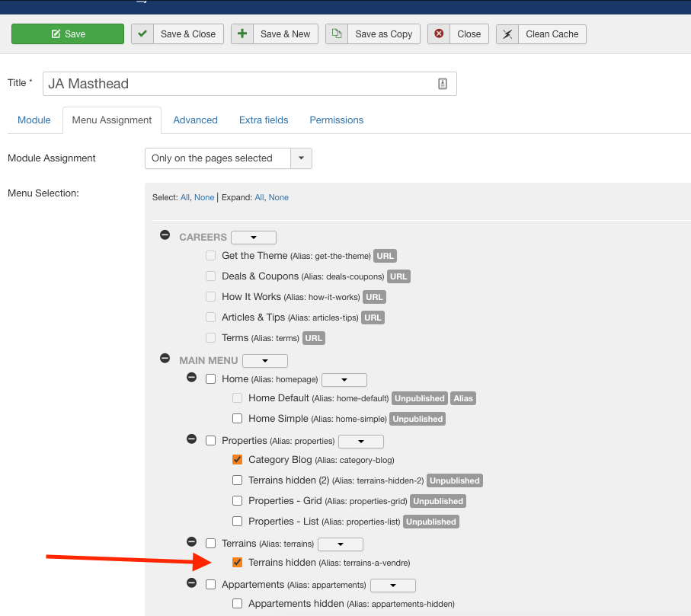Click the Save & New plus icon
The image size is (691, 616).
coord(242,34)
